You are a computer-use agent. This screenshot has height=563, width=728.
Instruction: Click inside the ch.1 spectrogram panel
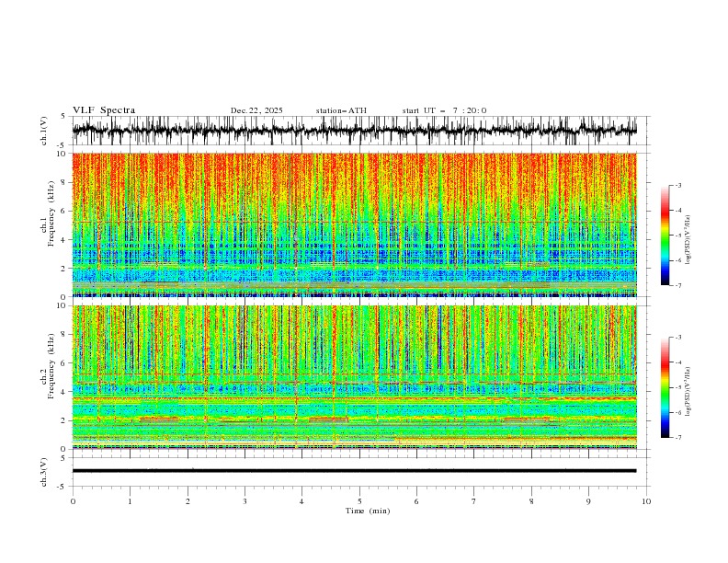pyautogui.click(x=354, y=224)
